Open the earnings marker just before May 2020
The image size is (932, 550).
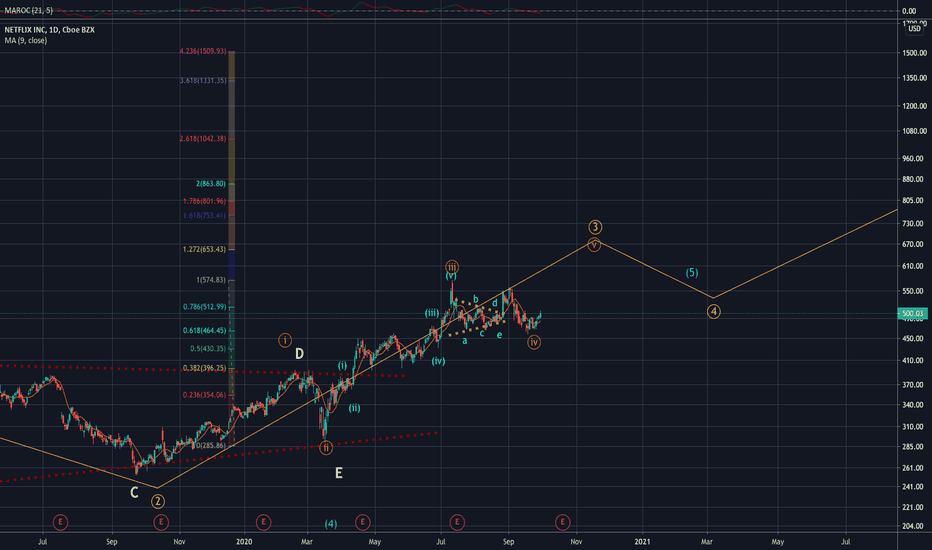click(363, 522)
